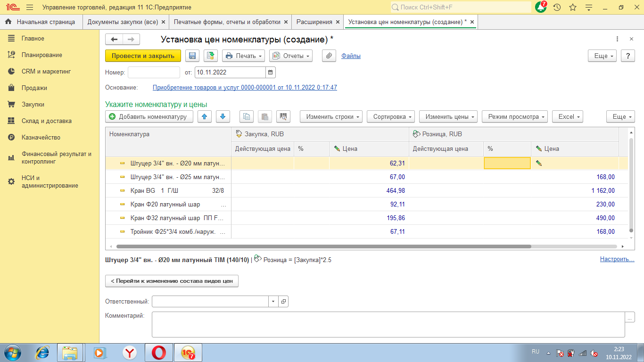The height and width of the screenshot is (362, 644).
Task: Click the post document icon next to save
Action: tap(211, 56)
